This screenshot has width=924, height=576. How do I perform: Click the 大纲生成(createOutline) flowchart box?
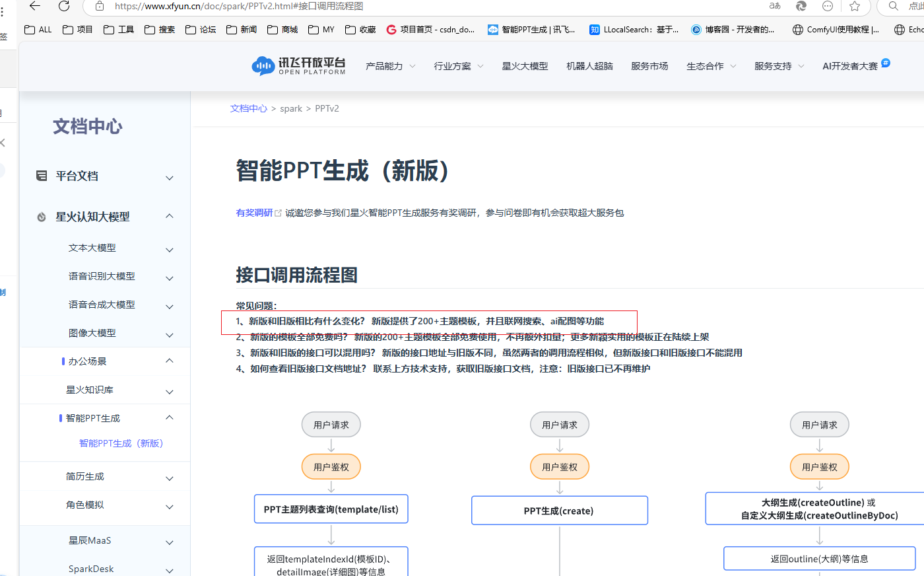tap(815, 509)
